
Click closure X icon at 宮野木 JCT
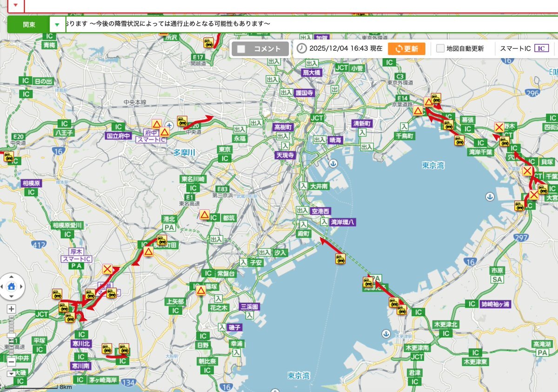[x=499, y=127]
